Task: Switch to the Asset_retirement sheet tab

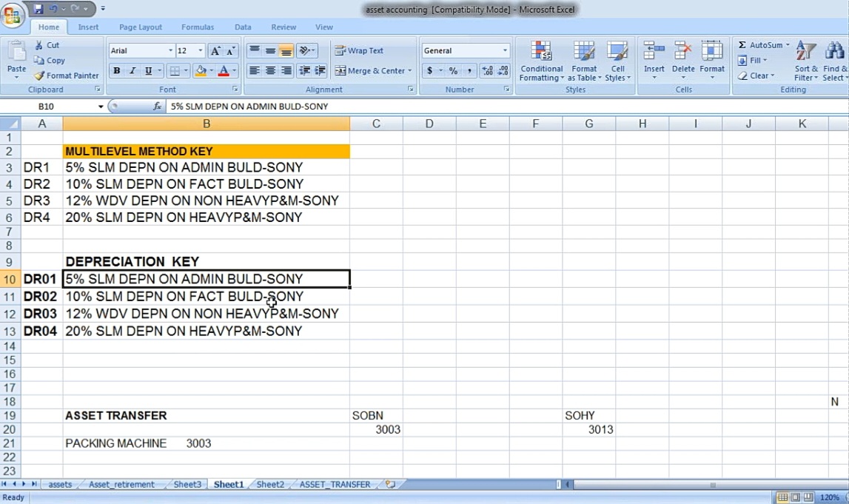Action: 122,485
